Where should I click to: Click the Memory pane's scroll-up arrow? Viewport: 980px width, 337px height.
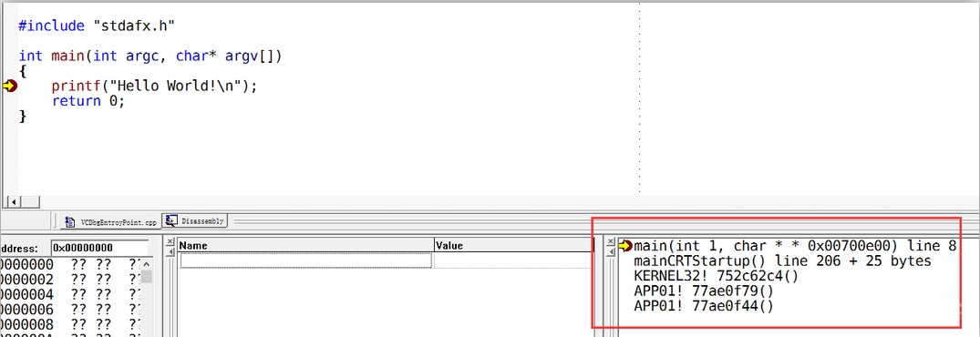tap(146, 263)
